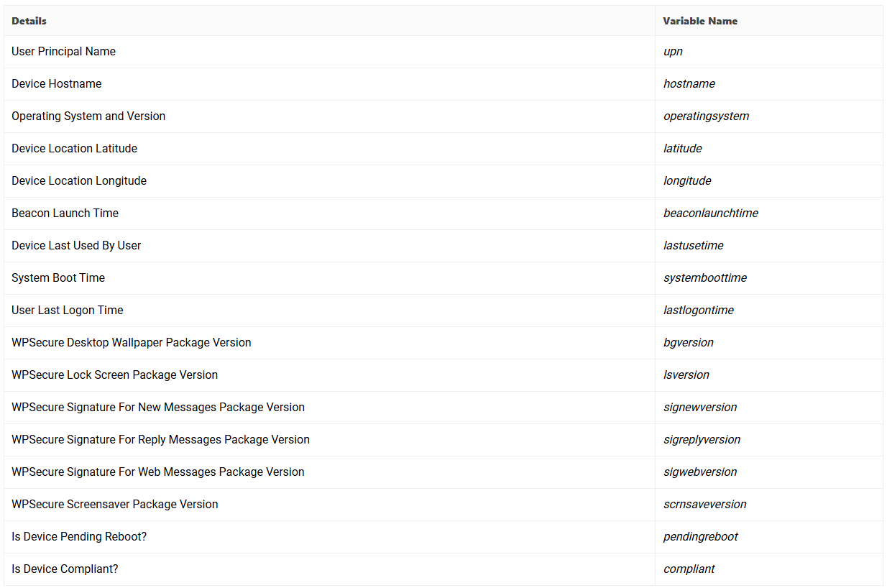Click the upn variable name
887x588 pixels.
coord(673,52)
